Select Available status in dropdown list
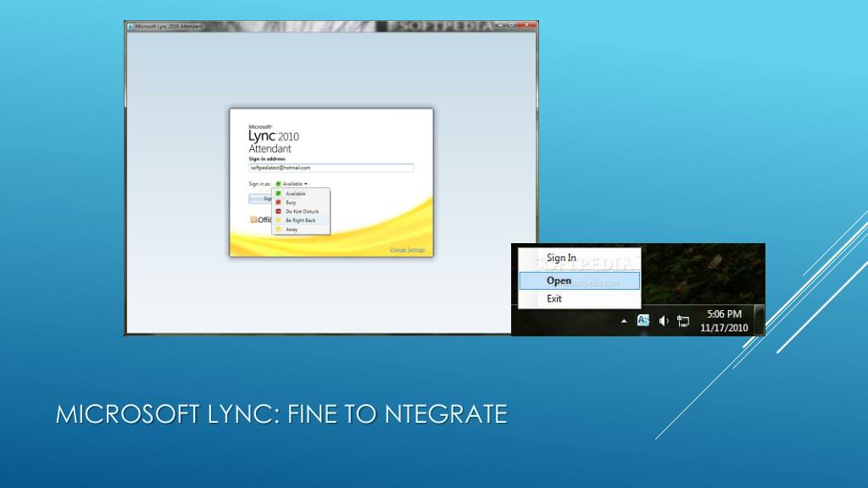The image size is (868, 488). tap(301, 194)
